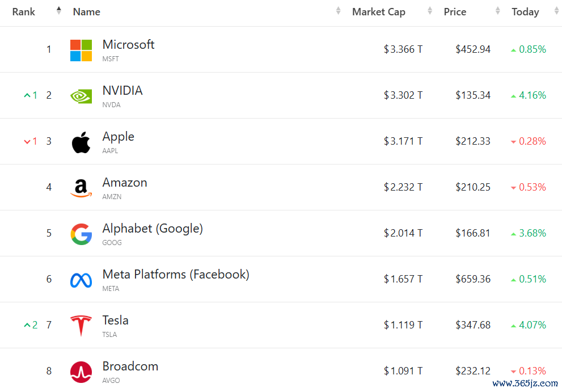Open Meta Platforms (Facebook) link
The height and width of the screenshot is (392, 562).
tap(176, 275)
